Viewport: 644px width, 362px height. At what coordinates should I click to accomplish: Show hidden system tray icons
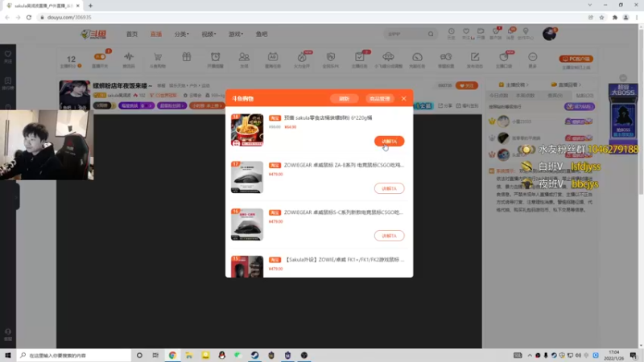530,356
